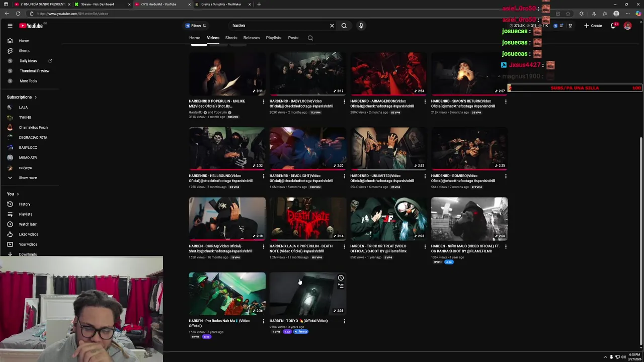The image size is (644, 362).
Task: Switch to the channel Home tab
Action: [195, 38]
